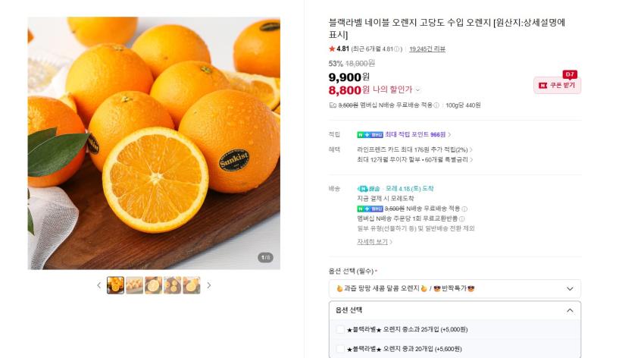The height and width of the screenshot is (358, 644).
Task: Click the N배송 delivery badge icon
Action: click(363, 188)
